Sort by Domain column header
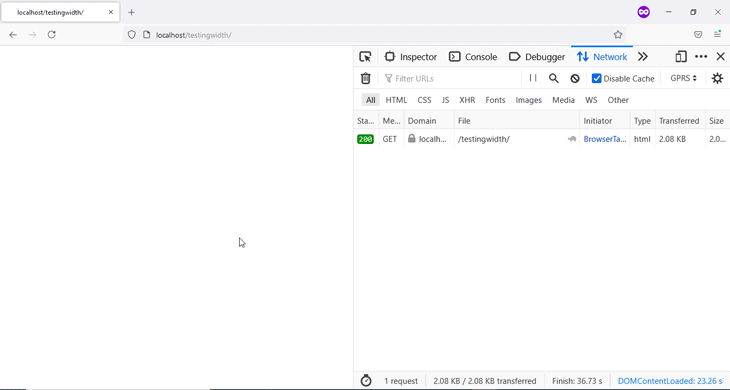 pyautogui.click(x=429, y=121)
